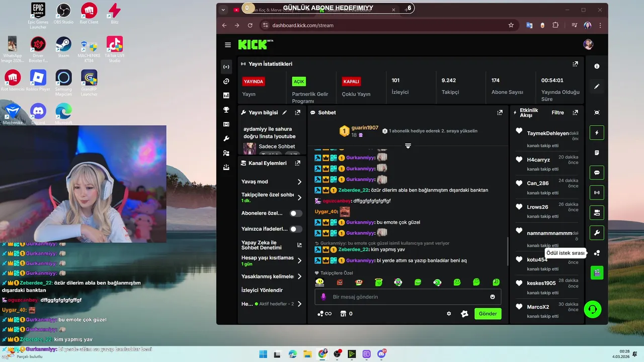Viewport: 644px width, 362px height.
Task: Open the analytics bar chart sidebar icon
Action: click(226, 96)
